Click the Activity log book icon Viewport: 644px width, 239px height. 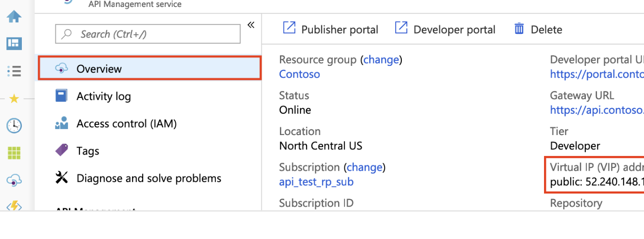tap(61, 96)
